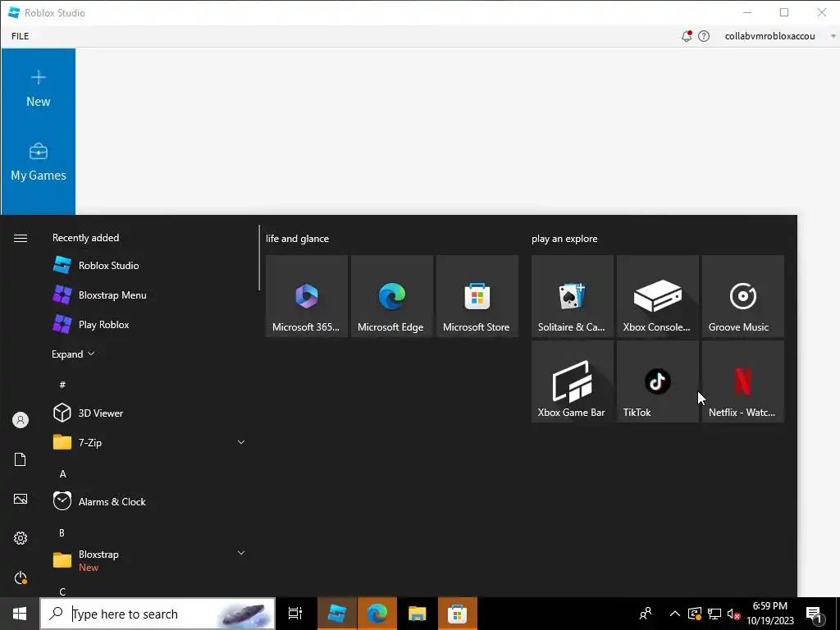Screen dimensions: 840x630
Task: Switch to My Games in Roblox Studio
Action: pos(38,162)
